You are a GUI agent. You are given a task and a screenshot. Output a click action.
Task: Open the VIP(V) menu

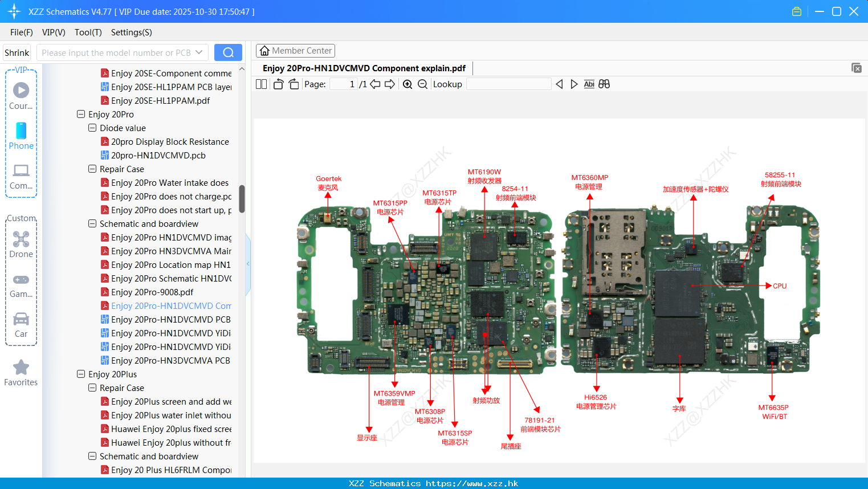point(54,32)
